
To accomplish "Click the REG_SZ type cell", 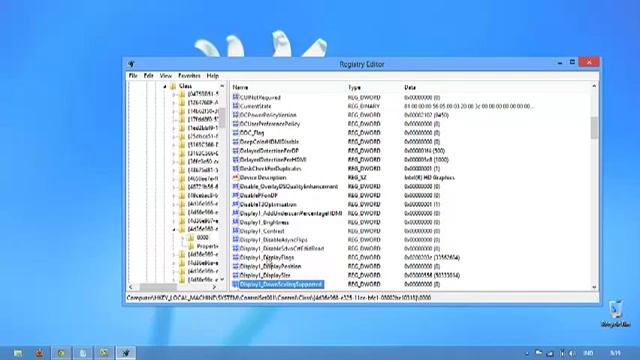I will (x=357, y=178).
